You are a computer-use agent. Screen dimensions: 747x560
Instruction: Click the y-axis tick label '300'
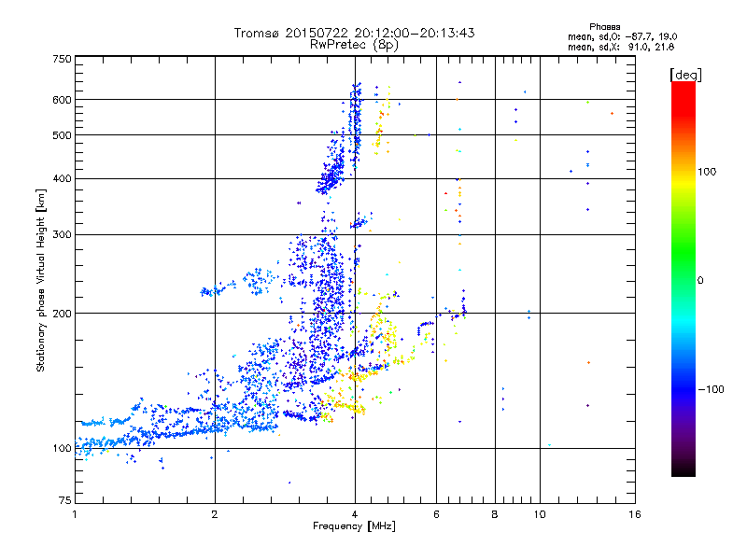tap(62, 235)
